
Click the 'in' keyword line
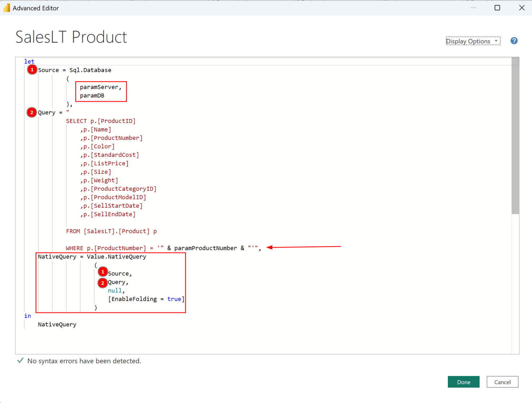coord(27,316)
